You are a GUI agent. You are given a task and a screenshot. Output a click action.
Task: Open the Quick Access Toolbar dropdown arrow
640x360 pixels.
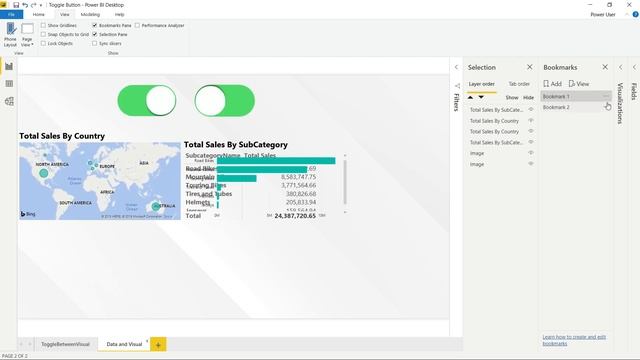pyautogui.click(x=41, y=5)
